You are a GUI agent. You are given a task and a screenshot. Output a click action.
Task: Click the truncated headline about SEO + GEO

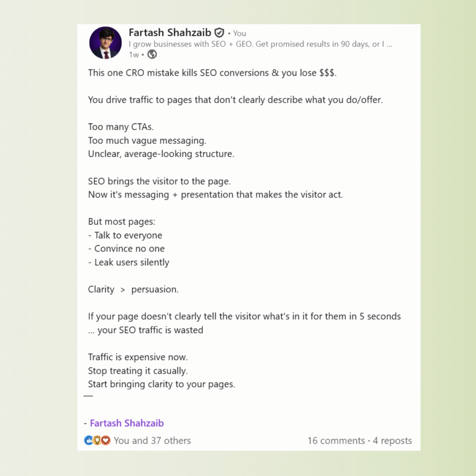260,45
